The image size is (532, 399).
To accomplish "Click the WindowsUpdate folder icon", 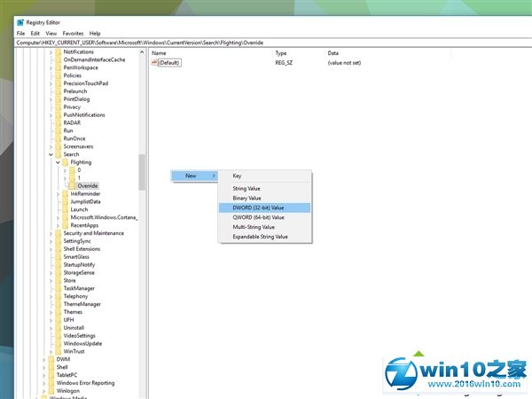I will tap(58, 343).
